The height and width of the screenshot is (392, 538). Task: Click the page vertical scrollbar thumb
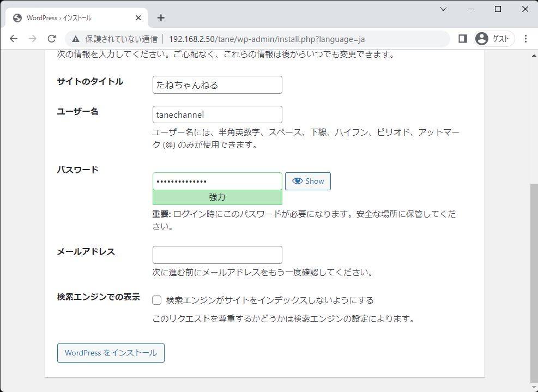click(534, 283)
